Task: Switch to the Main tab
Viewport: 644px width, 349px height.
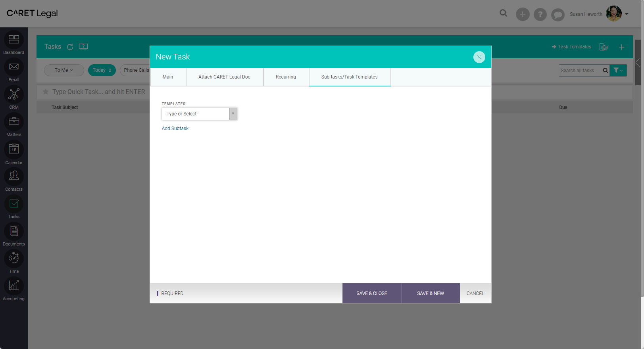Action: click(x=168, y=77)
